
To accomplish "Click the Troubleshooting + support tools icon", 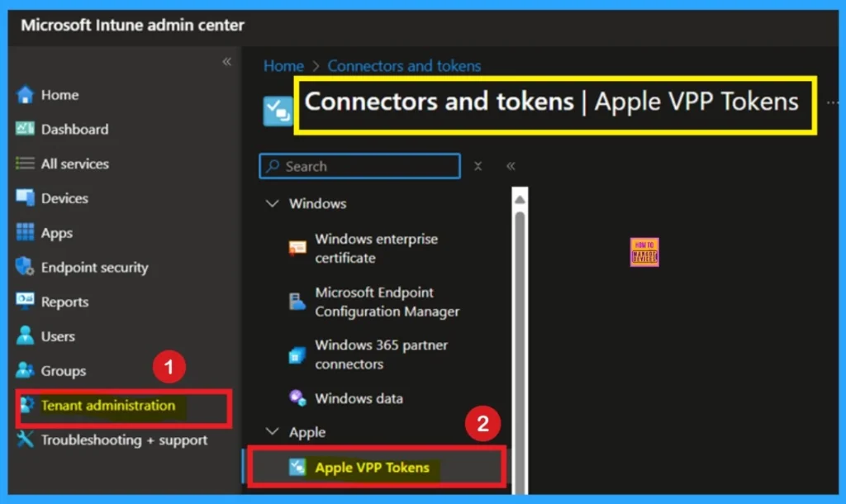I will click(25, 440).
